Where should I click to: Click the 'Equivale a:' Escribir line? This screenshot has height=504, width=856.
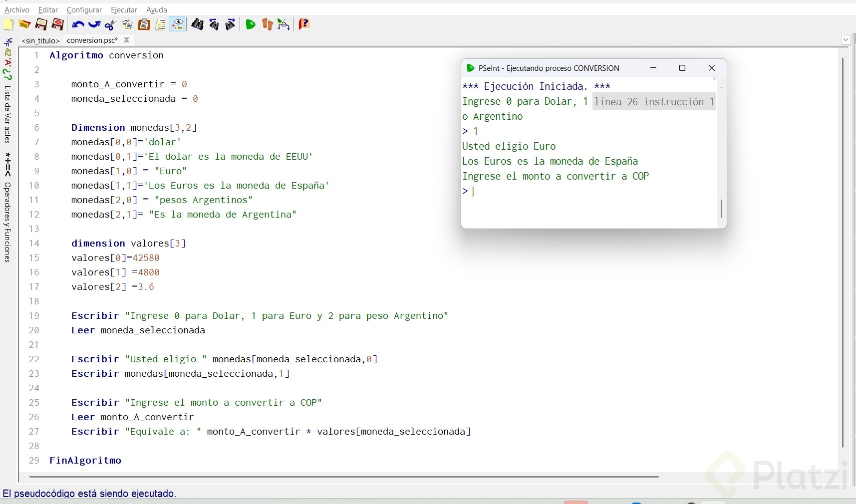pyautogui.click(x=271, y=432)
